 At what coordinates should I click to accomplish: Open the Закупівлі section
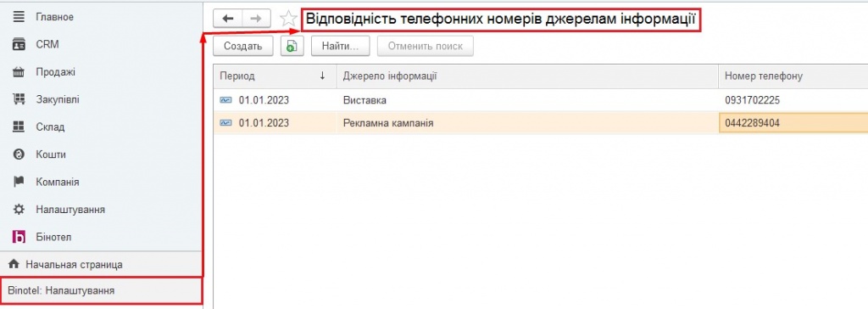[58, 100]
